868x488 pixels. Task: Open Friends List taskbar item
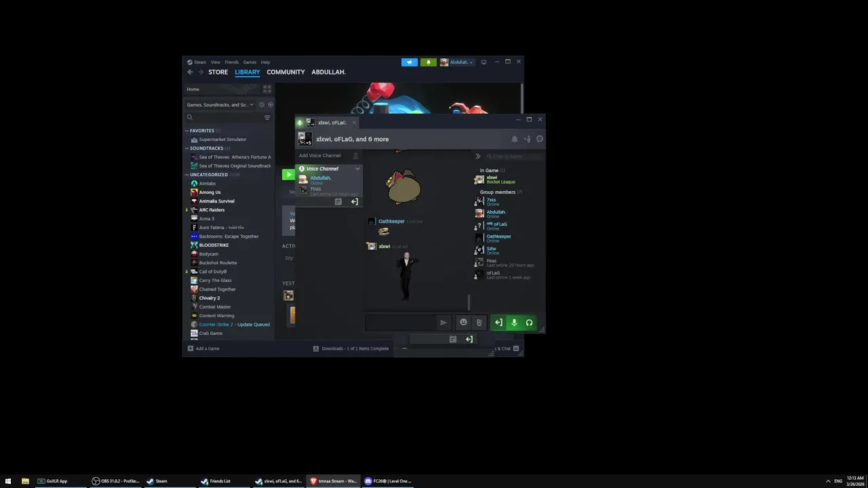[224, 481]
